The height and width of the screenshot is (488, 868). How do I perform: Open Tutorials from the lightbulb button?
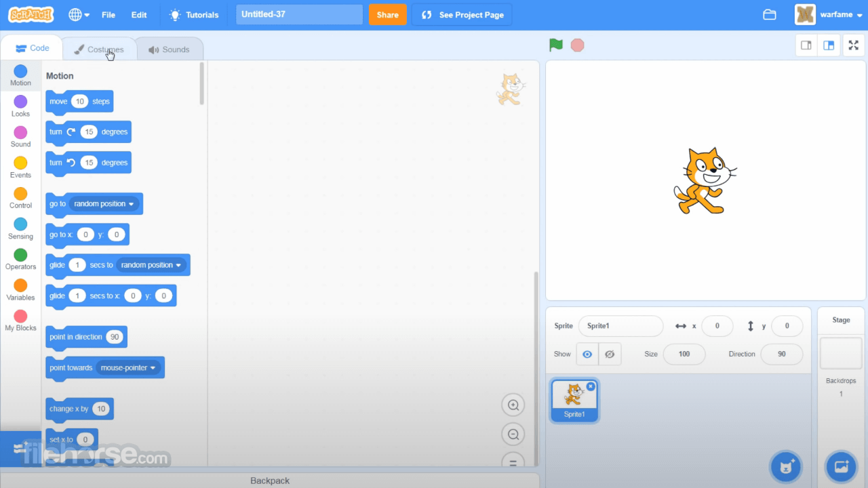point(194,15)
